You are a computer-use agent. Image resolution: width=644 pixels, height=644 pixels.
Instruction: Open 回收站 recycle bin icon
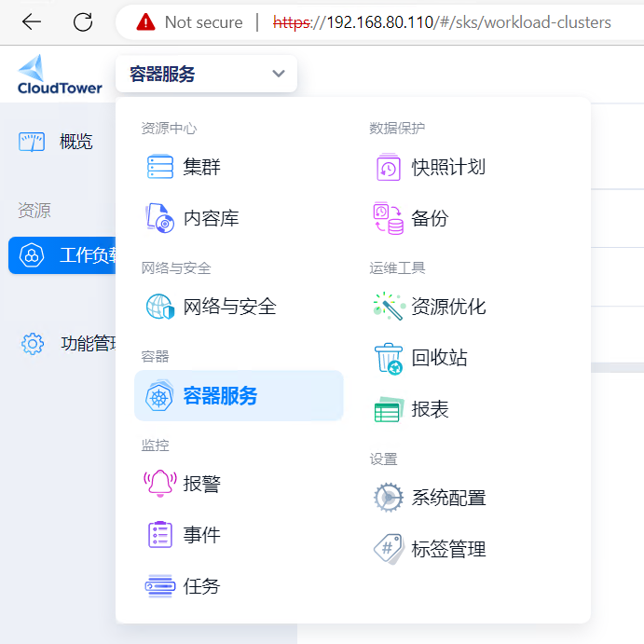(389, 358)
